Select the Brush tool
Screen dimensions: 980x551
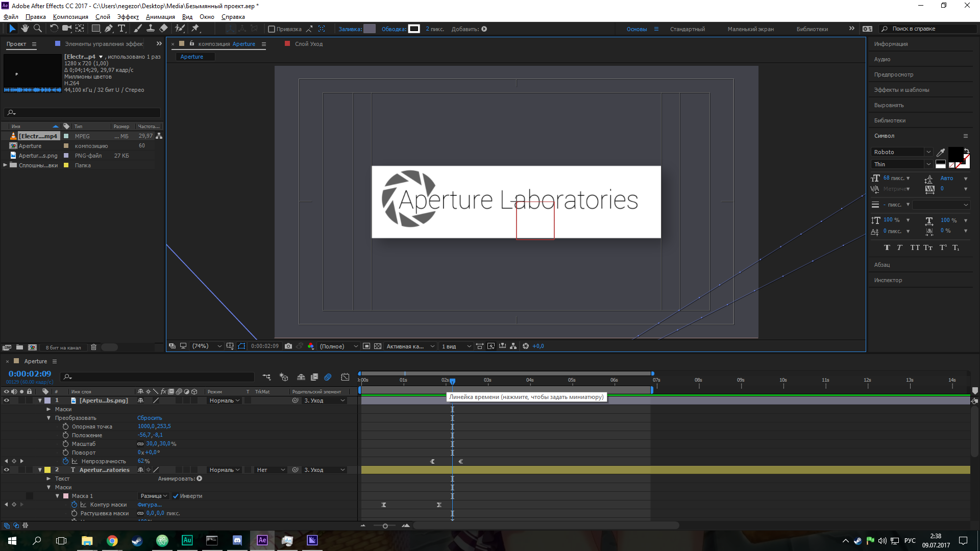point(138,29)
